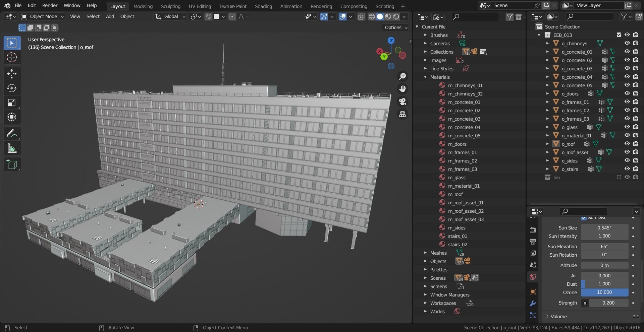Image resolution: width=644 pixels, height=332 pixels.
Task: Activate the Transform tool
Action: (12, 117)
